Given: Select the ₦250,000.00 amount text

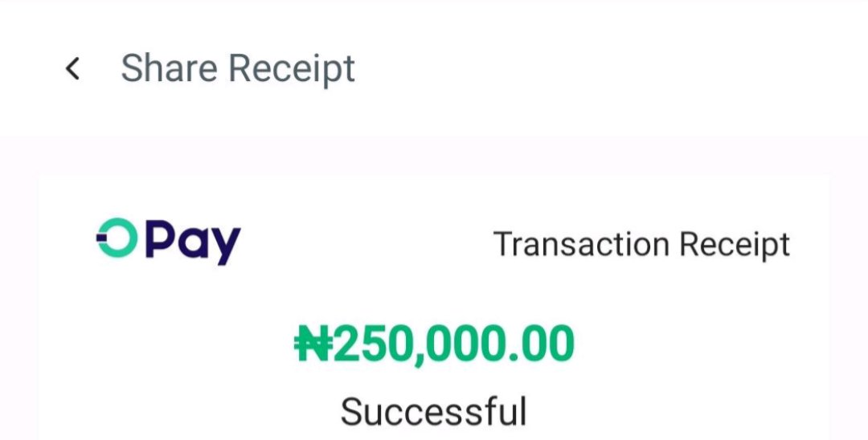Looking at the screenshot, I should pos(434,344).
